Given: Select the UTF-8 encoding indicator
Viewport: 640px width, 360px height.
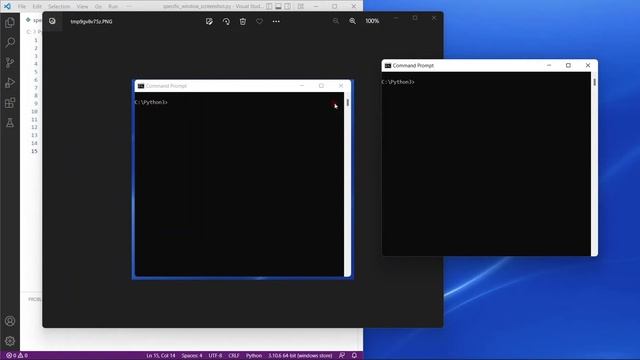Looking at the screenshot, I should tap(215, 356).
